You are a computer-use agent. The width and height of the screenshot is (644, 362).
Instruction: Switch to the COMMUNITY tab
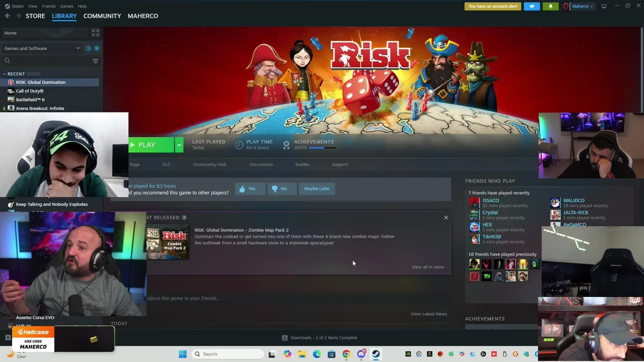coord(102,16)
